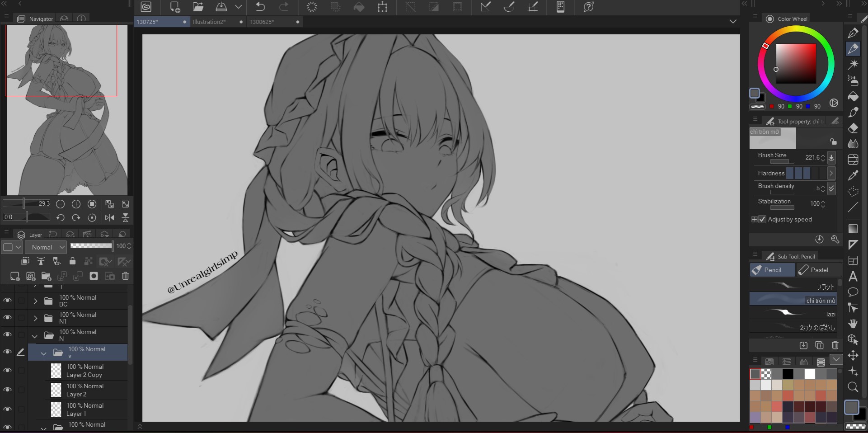Screen dimensions: 868x433
Task: Zoom out using the Navigator minus icon
Action: pyautogui.click(x=60, y=204)
